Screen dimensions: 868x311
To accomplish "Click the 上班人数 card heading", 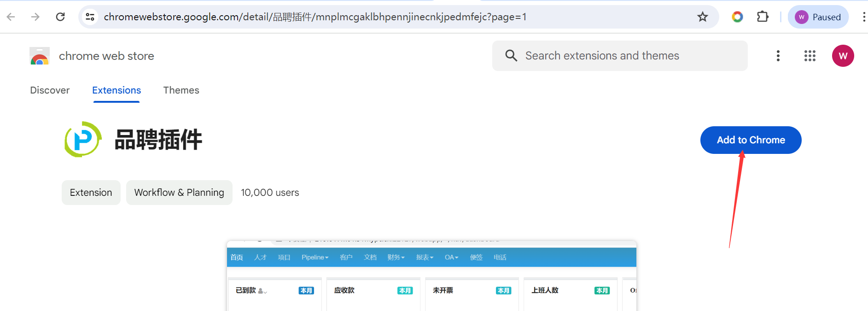I will pos(545,290).
